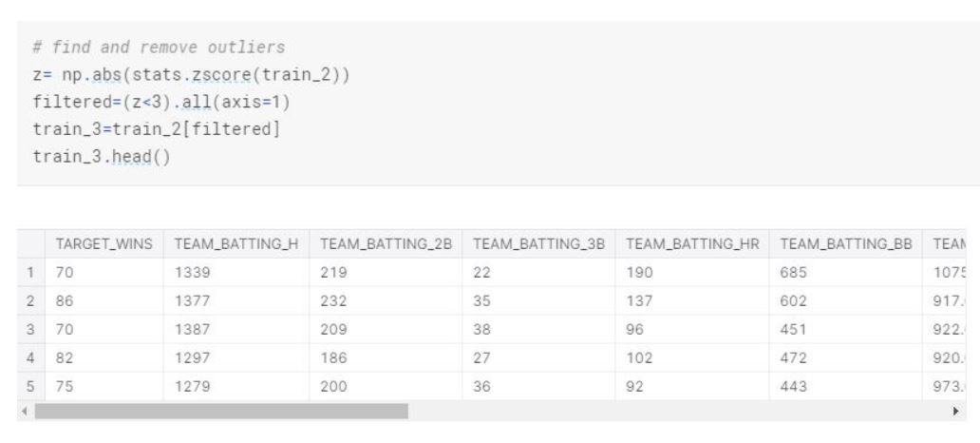The image size is (980, 443).
Task: Select the TEAM_BATTING_HR column header
Action: (x=692, y=244)
